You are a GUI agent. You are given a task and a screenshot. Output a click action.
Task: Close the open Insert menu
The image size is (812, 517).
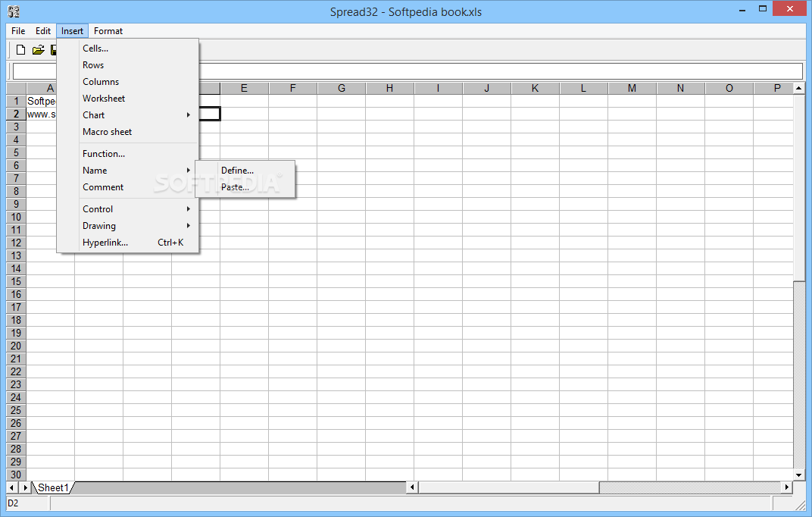(72, 31)
